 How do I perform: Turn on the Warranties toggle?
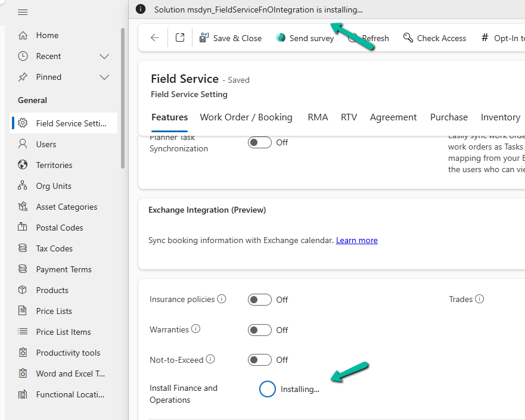260,330
